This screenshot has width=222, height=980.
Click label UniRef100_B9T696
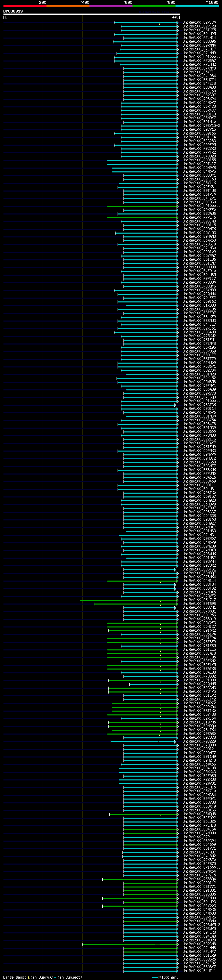tap(199, 604)
